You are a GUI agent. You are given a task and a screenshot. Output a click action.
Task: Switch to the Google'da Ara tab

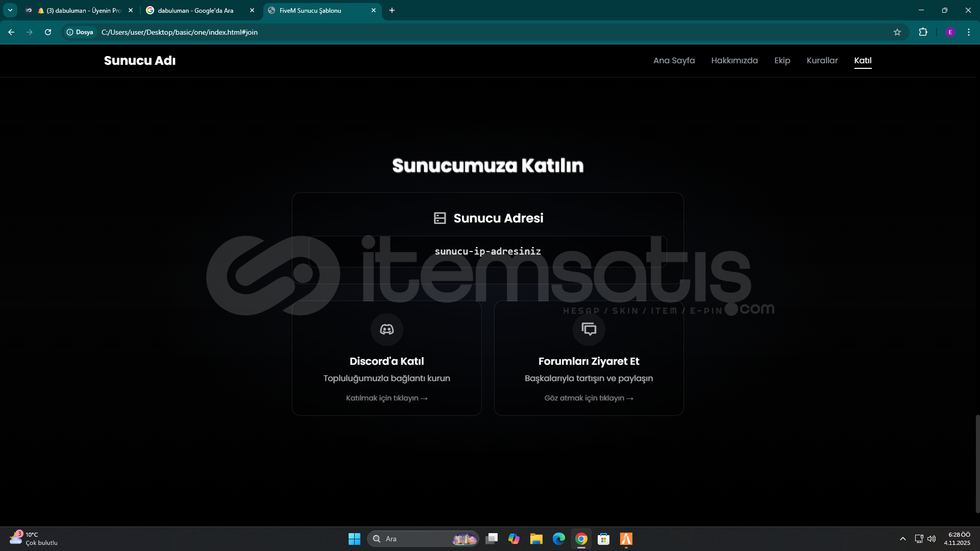195,10
